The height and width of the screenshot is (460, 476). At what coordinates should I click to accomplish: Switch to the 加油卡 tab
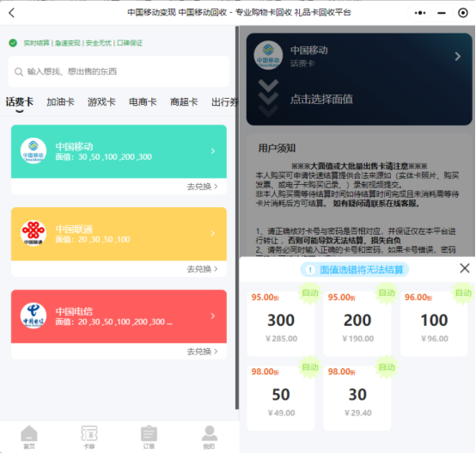60,102
